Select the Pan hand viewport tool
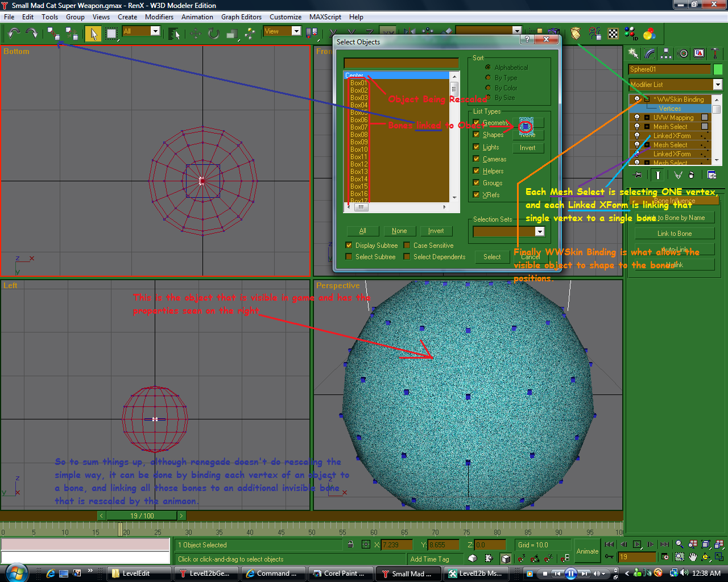 pos(692,557)
